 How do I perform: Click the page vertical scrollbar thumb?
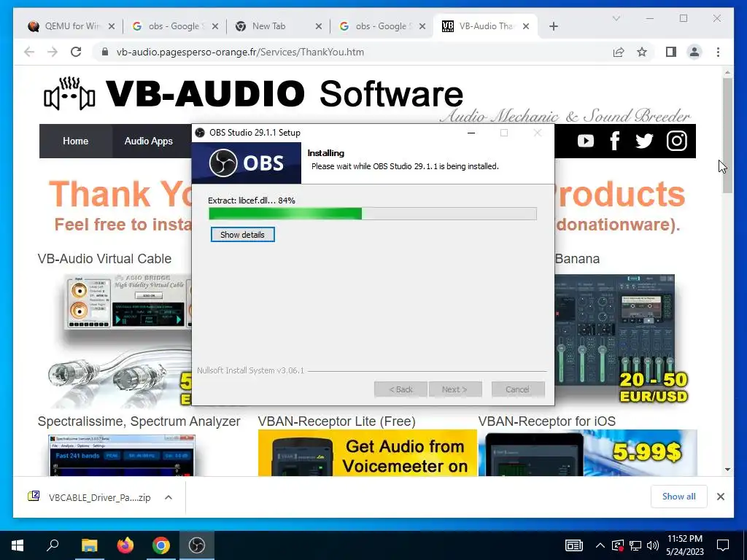click(x=727, y=135)
